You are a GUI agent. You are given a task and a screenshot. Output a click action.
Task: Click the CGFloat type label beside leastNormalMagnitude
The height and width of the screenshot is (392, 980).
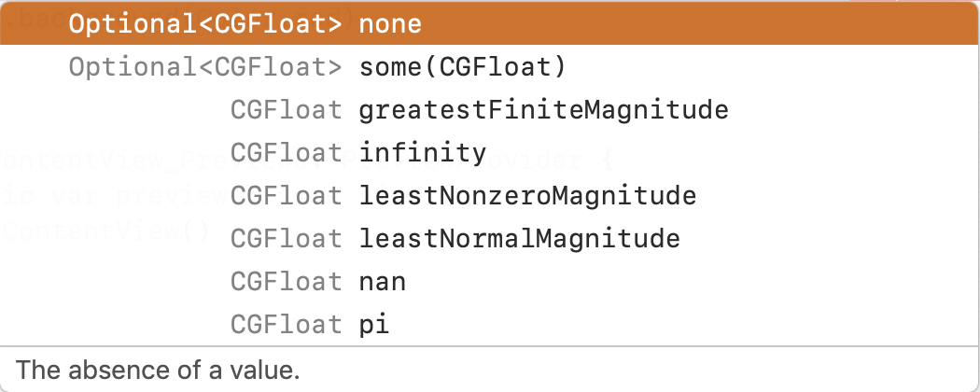(286, 239)
